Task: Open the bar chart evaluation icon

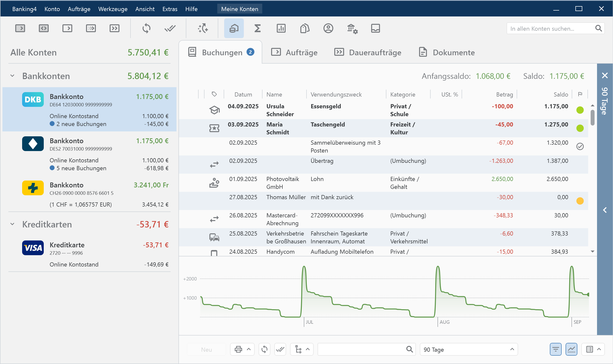Action: tap(281, 28)
